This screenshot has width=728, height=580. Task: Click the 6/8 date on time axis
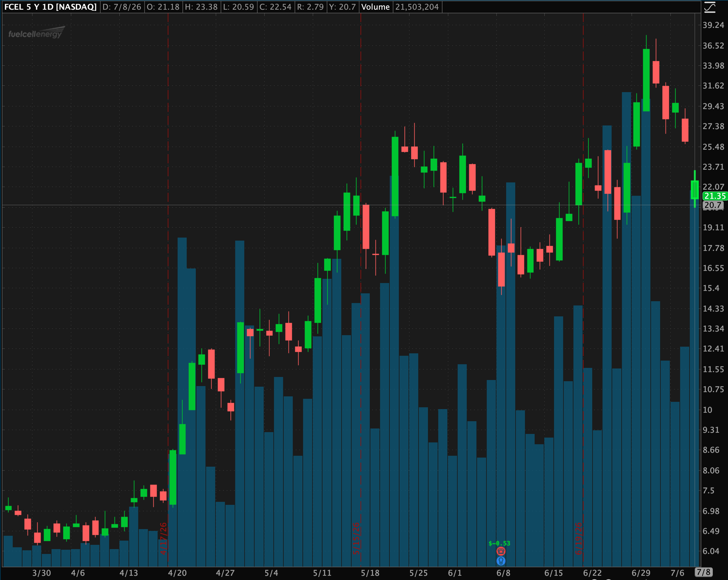[x=503, y=573]
